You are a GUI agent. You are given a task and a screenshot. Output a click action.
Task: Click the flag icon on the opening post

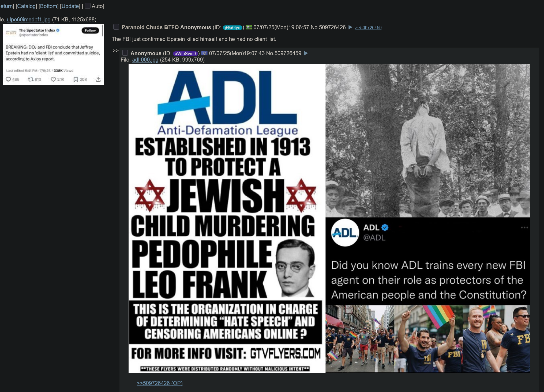(x=249, y=27)
